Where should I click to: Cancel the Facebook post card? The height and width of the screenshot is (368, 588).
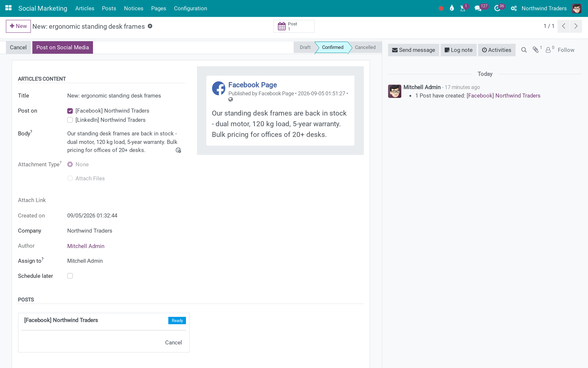pyautogui.click(x=173, y=343)
